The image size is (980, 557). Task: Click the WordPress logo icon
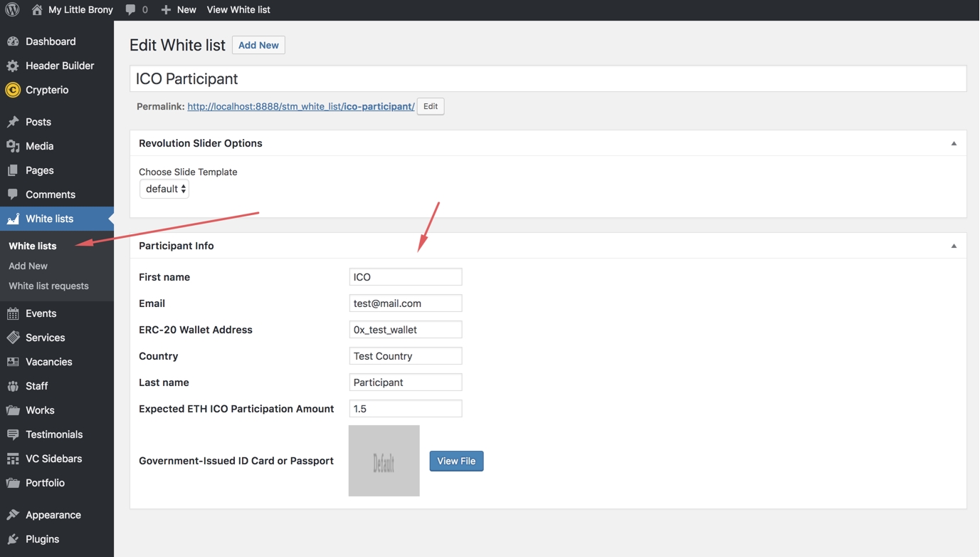(x=12, y=10)
